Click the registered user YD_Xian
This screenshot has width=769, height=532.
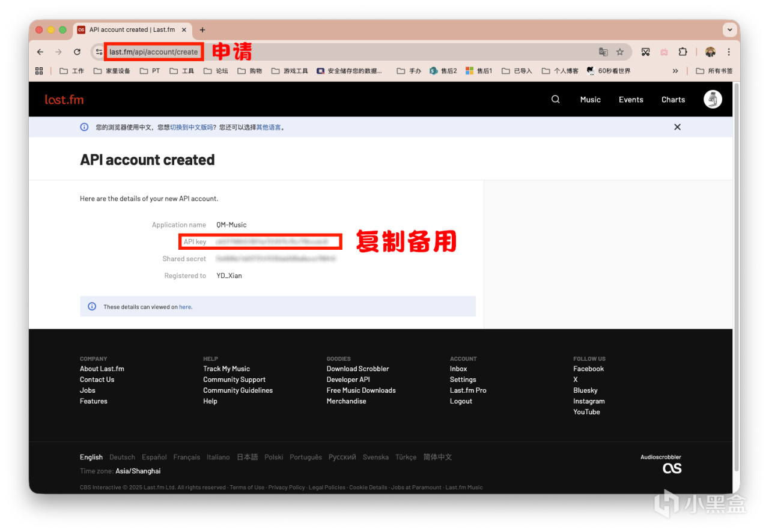pos(229,276)
